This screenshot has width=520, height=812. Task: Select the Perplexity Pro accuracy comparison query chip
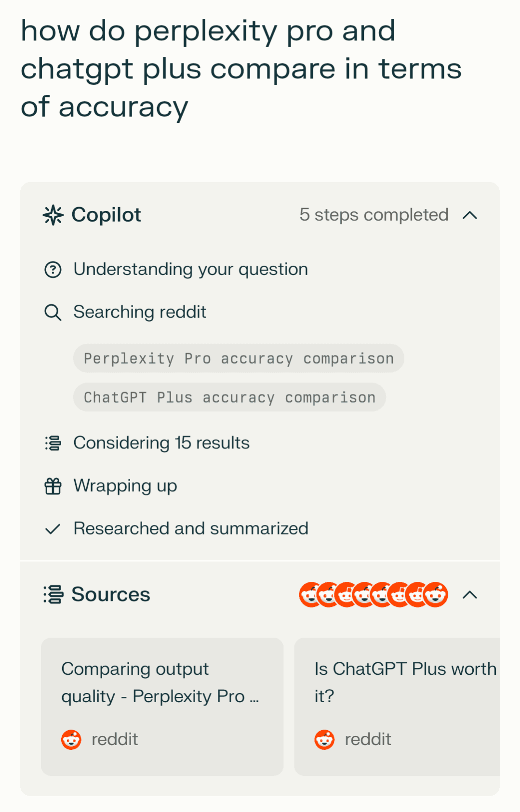[x=239, y=358]
